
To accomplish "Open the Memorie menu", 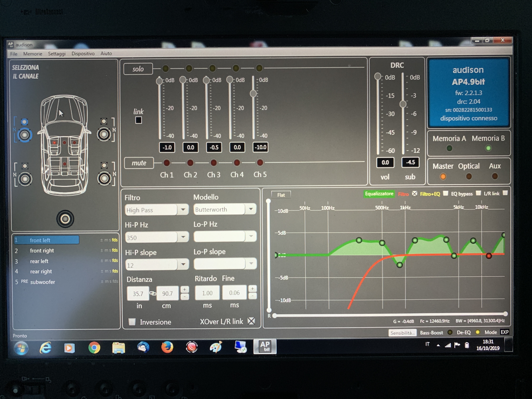I will tap(33, 54).
